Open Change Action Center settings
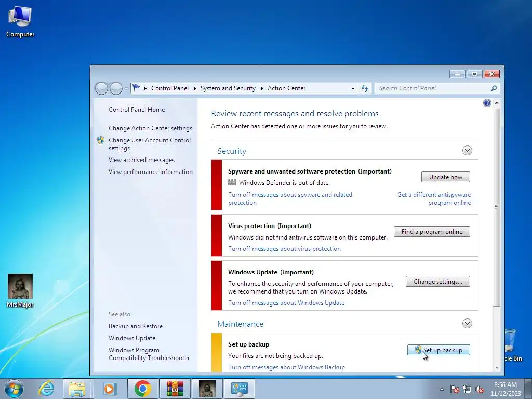Viewport: 532px width, 399px height. pos(150,128)
